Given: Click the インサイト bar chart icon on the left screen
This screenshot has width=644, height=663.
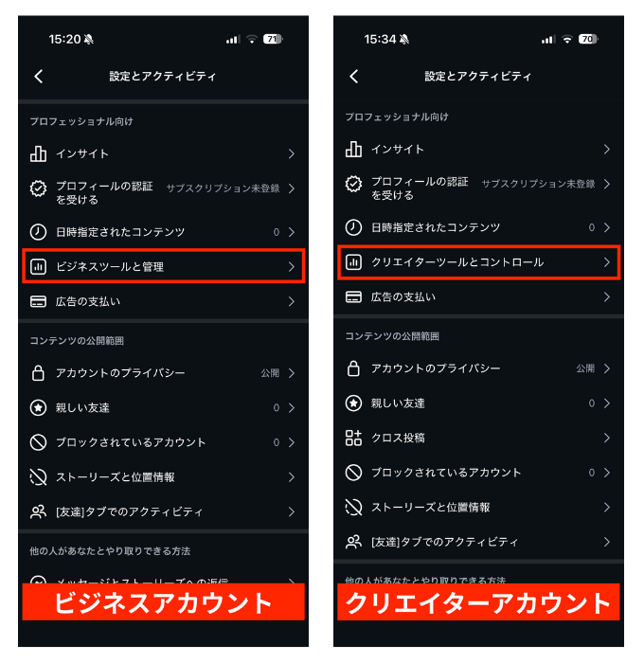Looking at the screenshot, I should [x=38, y=153].
